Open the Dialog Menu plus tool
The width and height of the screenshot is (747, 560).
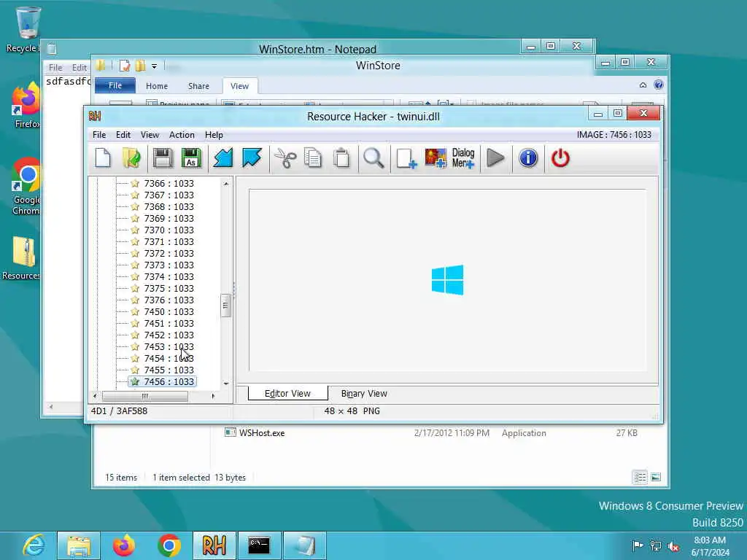pyautogui.click(x=463, y=158)
